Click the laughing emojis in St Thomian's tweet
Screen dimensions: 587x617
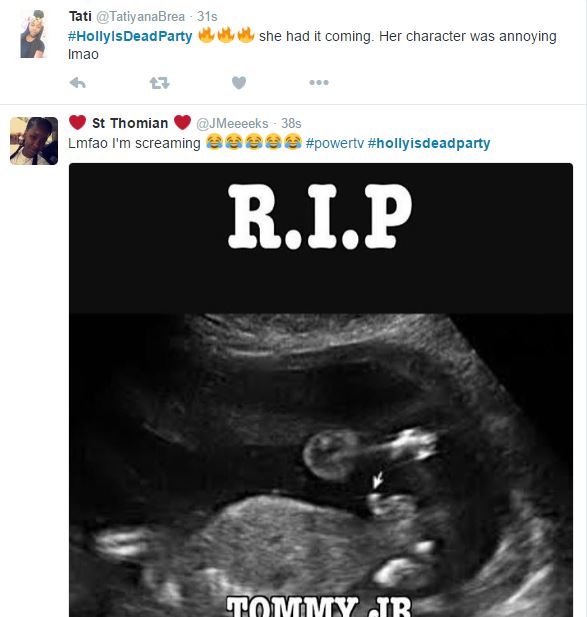click(x=254, y=142)
